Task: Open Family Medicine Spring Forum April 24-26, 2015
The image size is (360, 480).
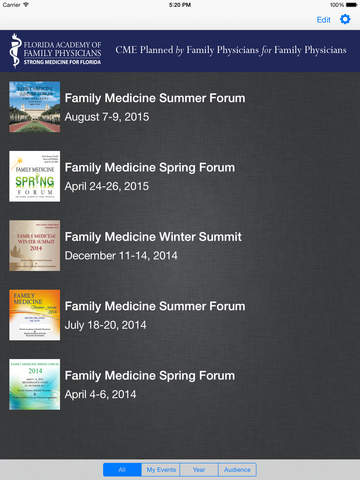Action: tap(180, 176)
